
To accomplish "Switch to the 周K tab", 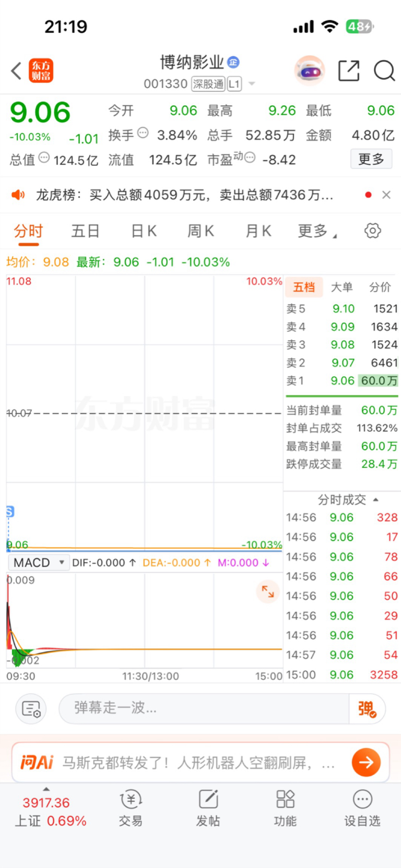I will coord(201,231).
